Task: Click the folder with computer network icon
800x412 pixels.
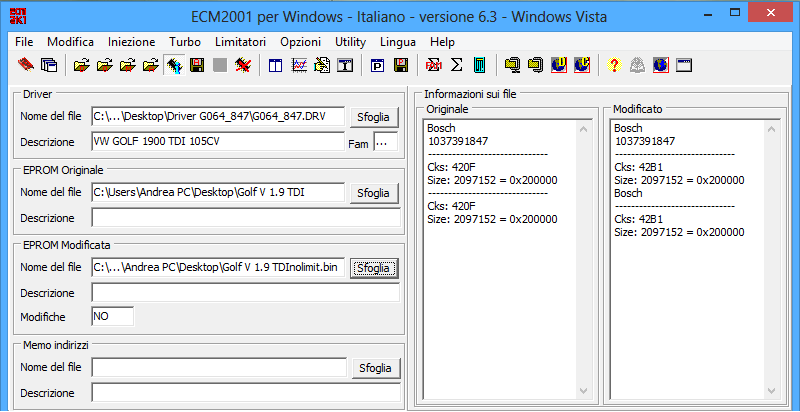Action: click(512, 65)
